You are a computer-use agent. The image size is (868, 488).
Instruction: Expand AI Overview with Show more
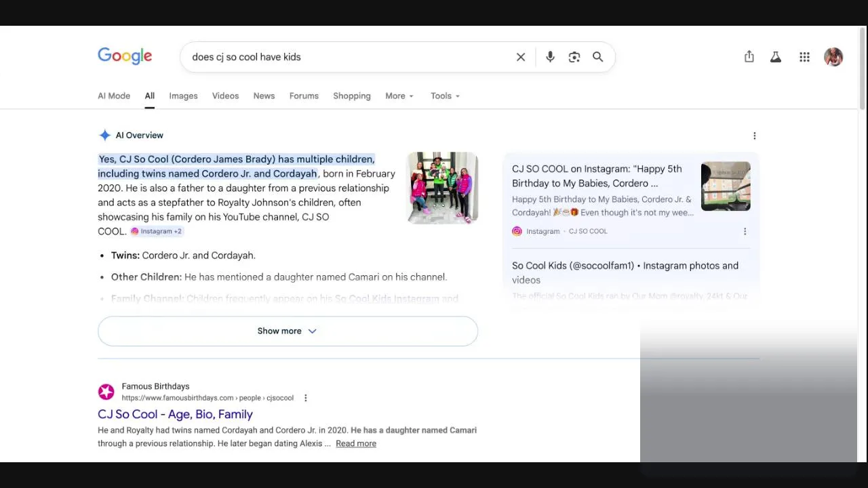(288, 331)
